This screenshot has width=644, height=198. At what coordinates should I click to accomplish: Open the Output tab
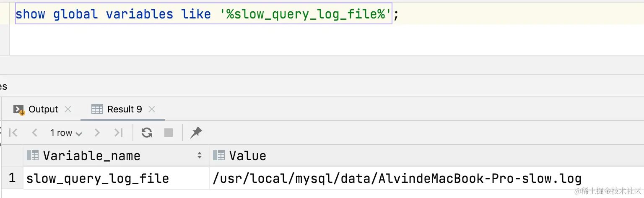pyautogui.click(x=43, y=109)
